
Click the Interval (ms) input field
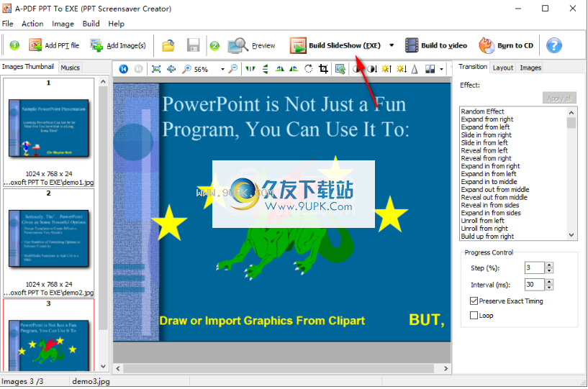coord(534,285)
